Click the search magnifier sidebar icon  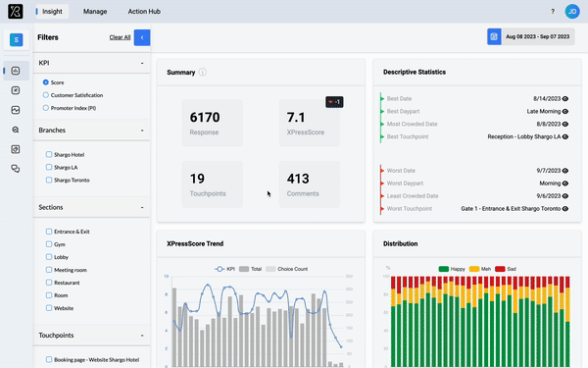[16, 130]
